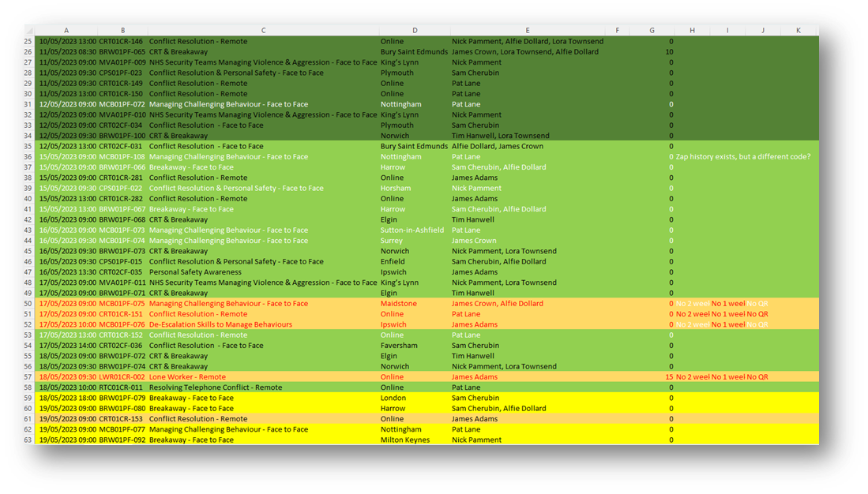Select 'Sutton-in-Ashfield' location cell
This screenshot has height=494, width=868.
click(412, 230)
